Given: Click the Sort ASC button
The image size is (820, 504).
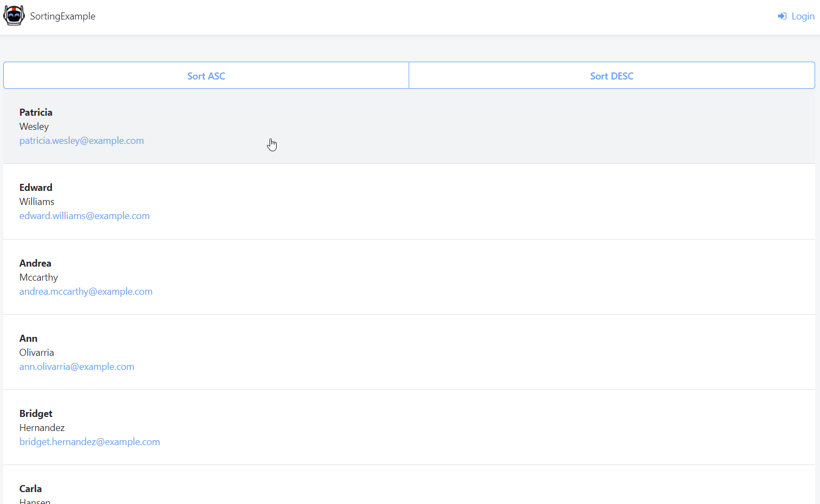Looking at the screenshot, I should [x=206, y=75].
